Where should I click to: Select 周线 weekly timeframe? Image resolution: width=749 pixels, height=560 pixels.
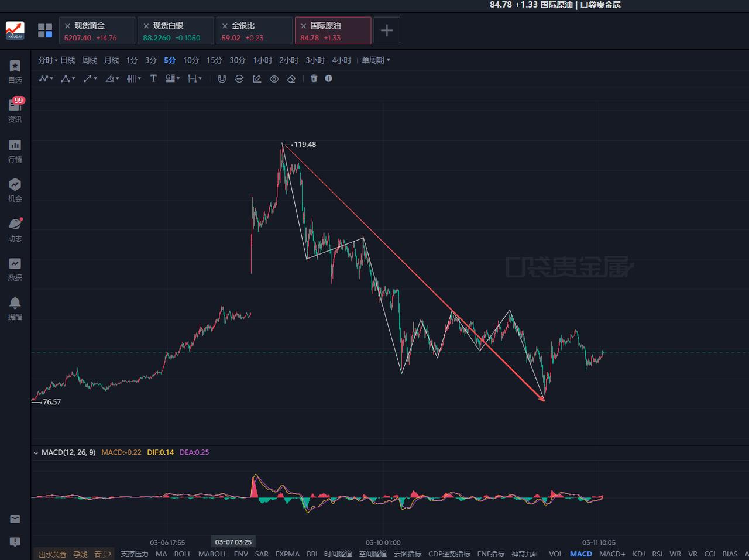click(x=90, y=60)
